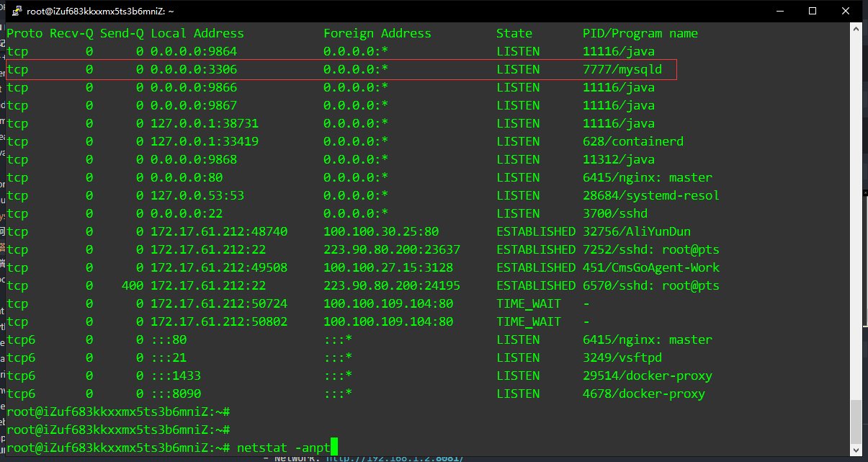Click the 'State' column header
This screenshot has height=462, width=868.
click(514, 33)
